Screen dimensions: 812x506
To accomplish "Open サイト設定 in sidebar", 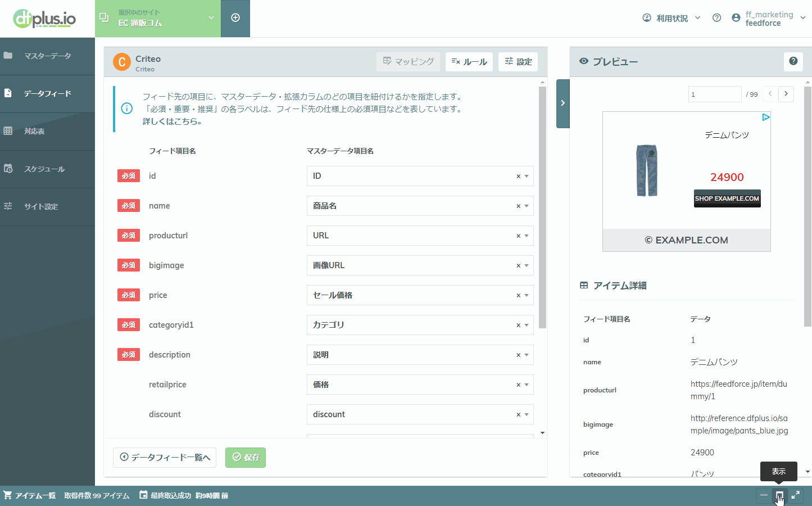I will pos(47,207).
